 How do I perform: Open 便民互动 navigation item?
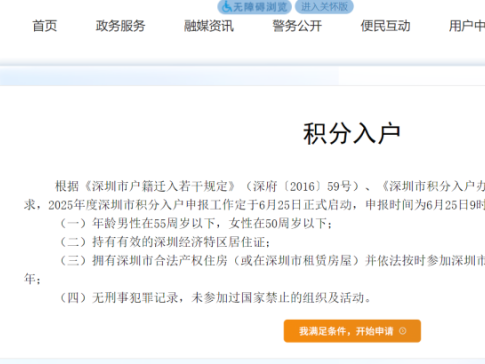[386, 26]
